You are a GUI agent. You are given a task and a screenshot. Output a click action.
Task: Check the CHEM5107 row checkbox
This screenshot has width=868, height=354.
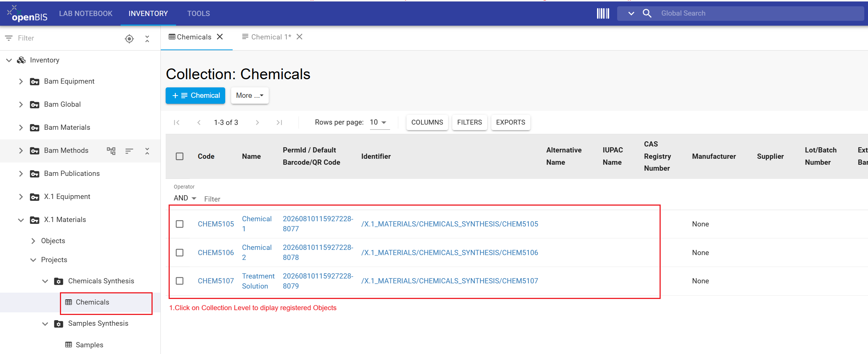[179, 281]
